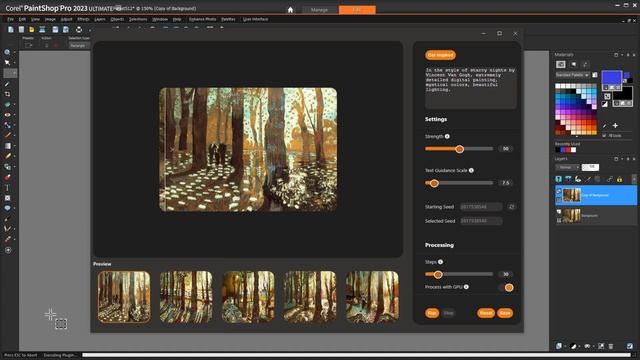Click the Get Inspired button

440,55
